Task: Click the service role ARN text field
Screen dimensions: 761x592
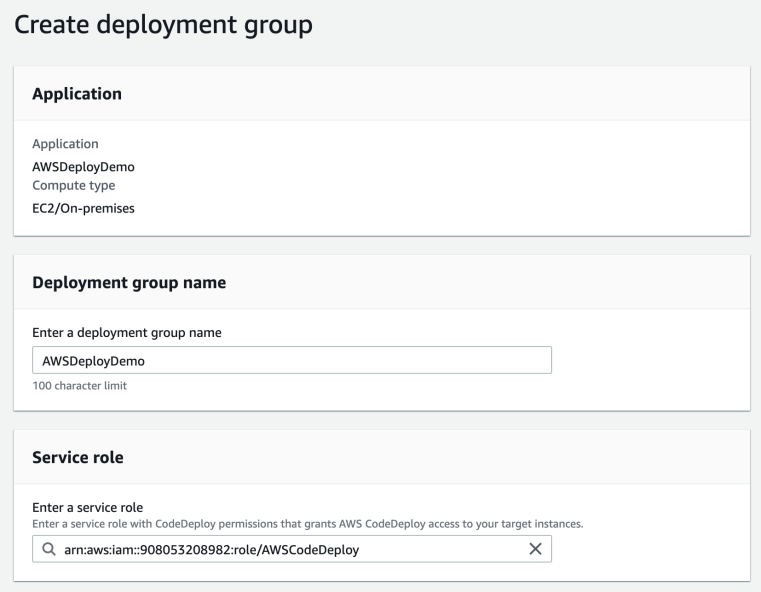Action: [x=292, y=549]
